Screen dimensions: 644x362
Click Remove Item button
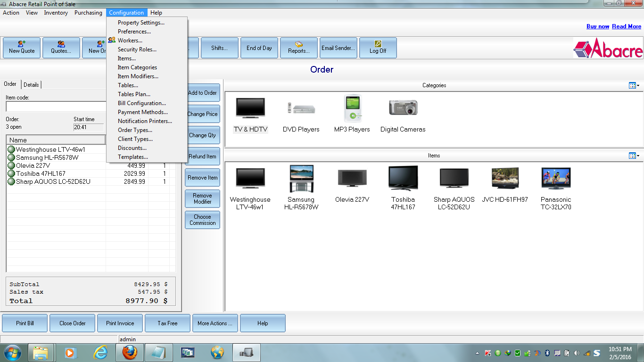[203, 178]
